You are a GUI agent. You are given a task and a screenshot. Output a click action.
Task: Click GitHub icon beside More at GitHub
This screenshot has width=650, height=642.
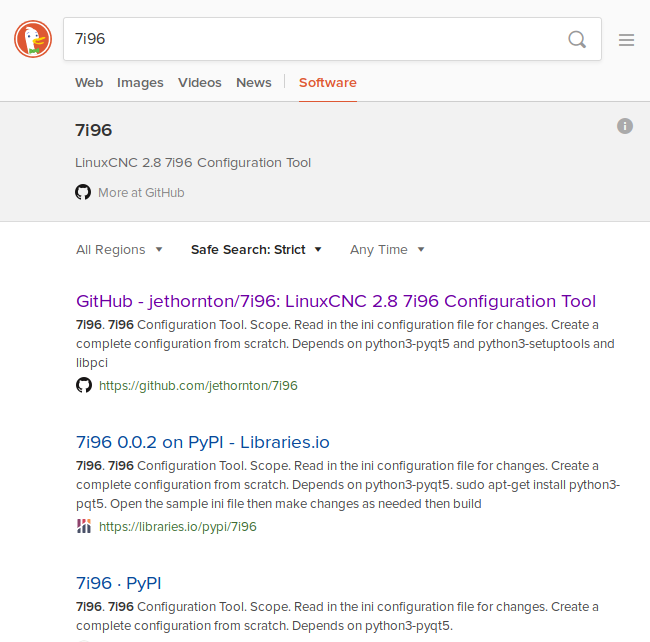pos(83,192)
